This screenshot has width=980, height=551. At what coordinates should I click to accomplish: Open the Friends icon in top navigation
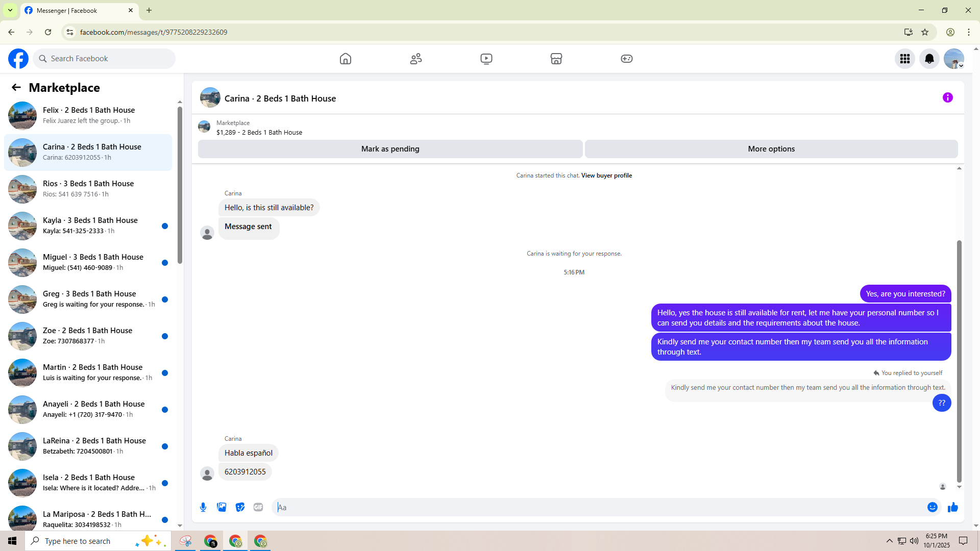pos(416,59)
